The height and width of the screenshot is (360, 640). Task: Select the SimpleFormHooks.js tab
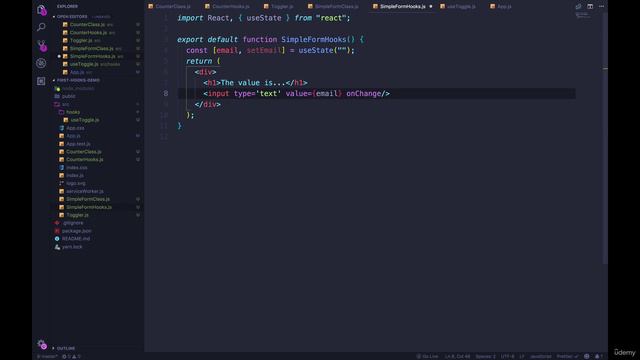(x=402, y=7)
